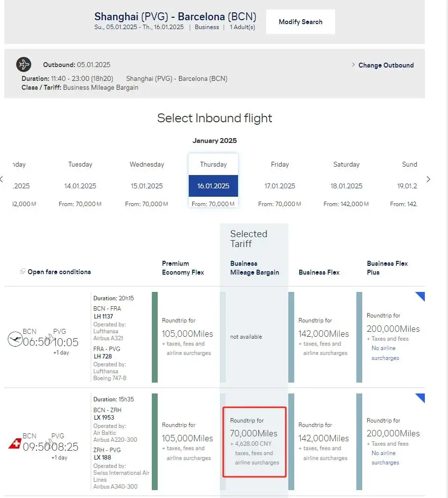Image resolution: width=448 pixels, height=498 pixels.
Task: Choose Swiss Premium Economy Flex 105,000 Miles fare
Action: (x=187, y=441)
